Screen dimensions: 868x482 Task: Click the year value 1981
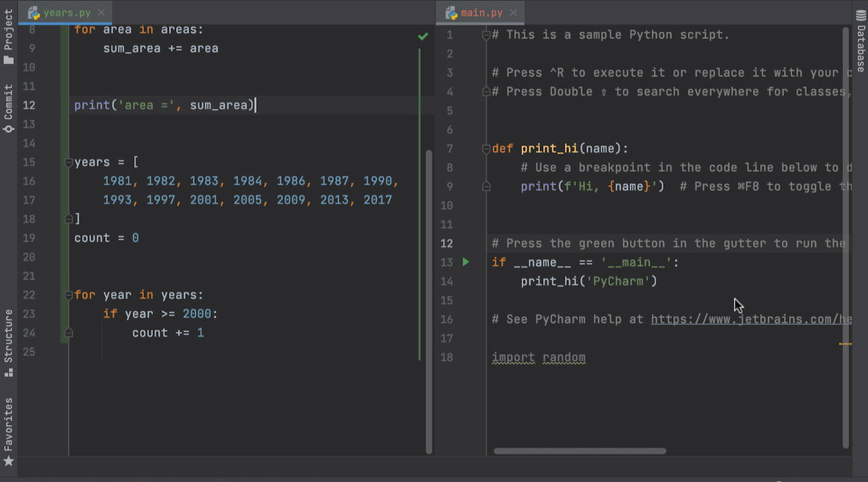click(118, 181)
